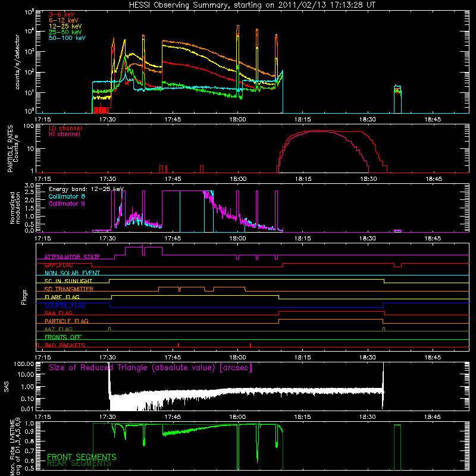Click the SAA_FLAG label

pos(58,313)
